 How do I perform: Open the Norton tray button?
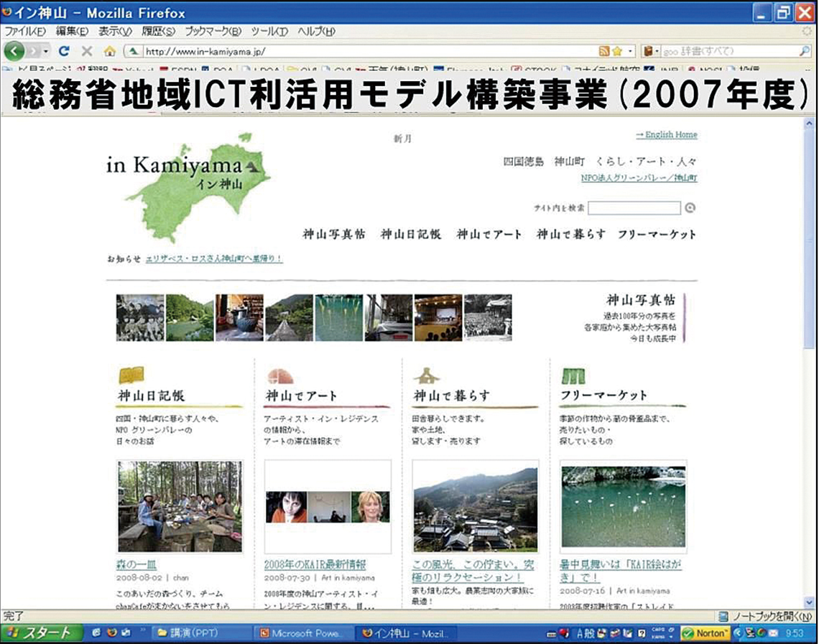pyautogui.click(x=705, y=633)
